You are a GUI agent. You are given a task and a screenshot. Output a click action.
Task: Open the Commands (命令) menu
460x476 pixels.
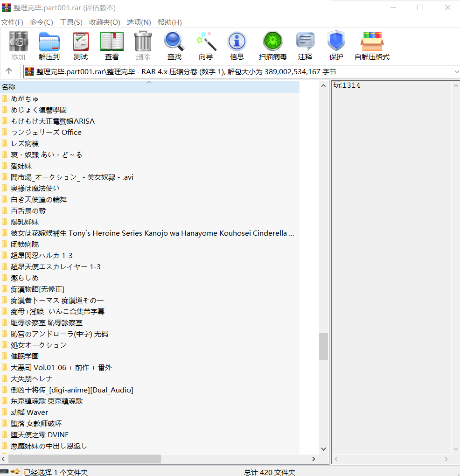pos(42,22)
